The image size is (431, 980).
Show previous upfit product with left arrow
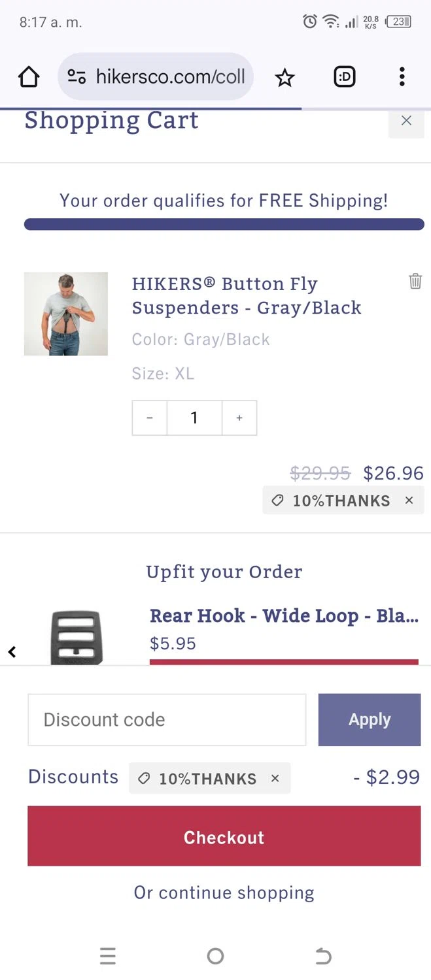point(12,651)
